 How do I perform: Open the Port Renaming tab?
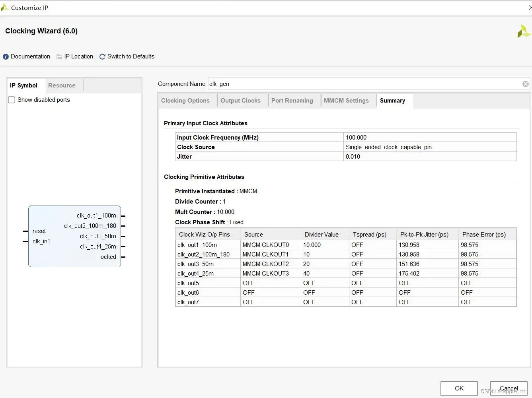tap(292, 101)
